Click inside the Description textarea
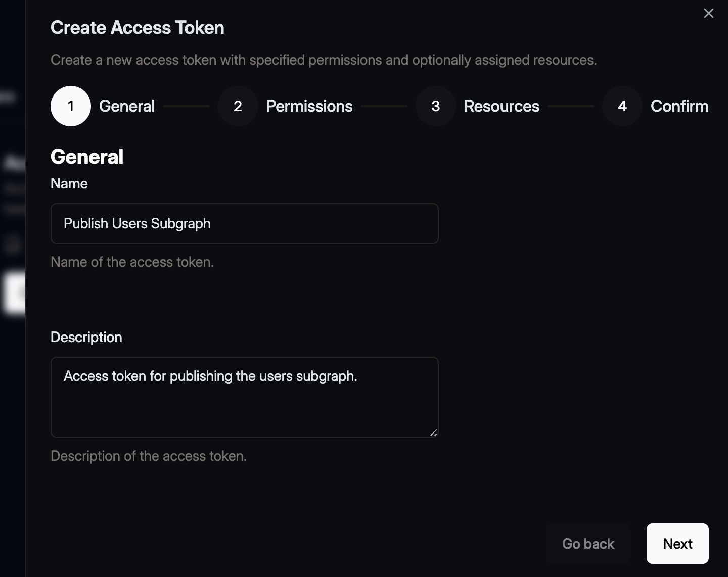 pos(244,397)
